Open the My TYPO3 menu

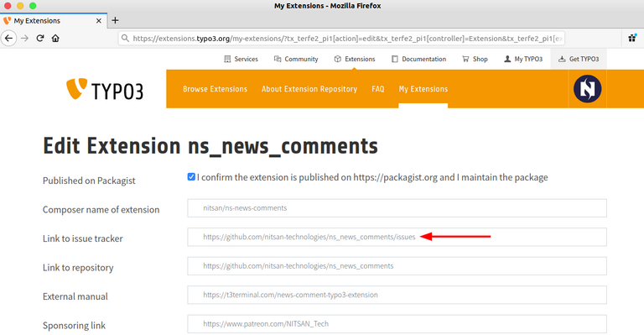(523, 59)
